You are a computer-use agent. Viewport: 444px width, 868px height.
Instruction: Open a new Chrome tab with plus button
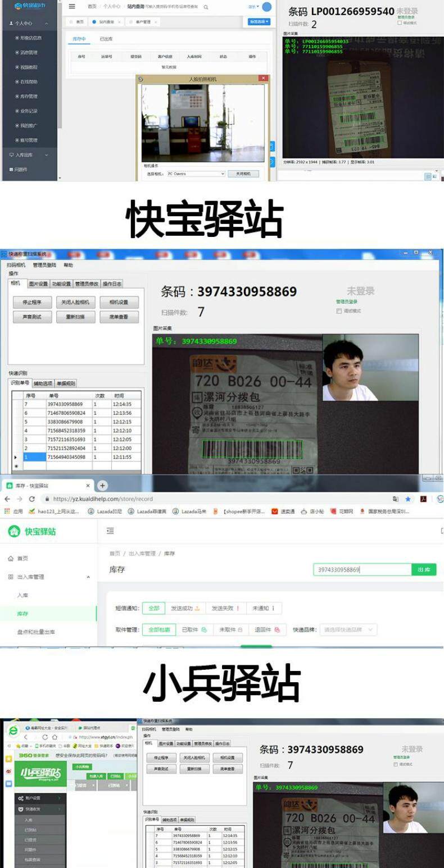tap(102, 485)
